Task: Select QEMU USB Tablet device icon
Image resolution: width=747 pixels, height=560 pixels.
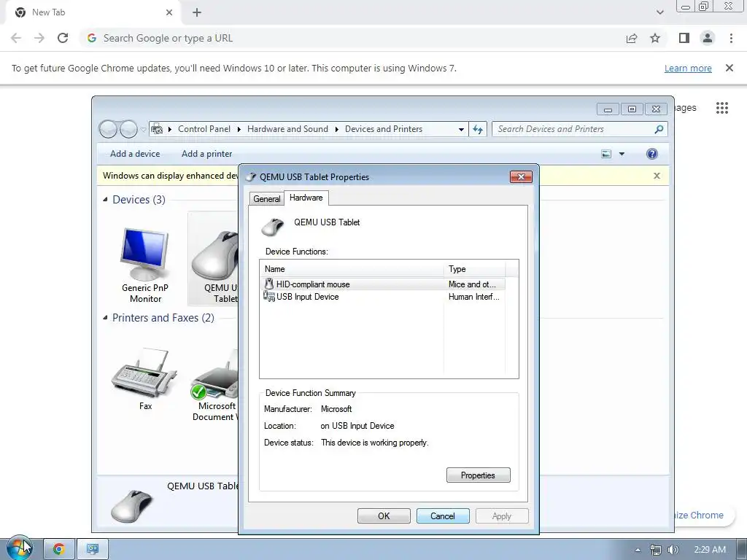Action: click(x=214, y=258)
